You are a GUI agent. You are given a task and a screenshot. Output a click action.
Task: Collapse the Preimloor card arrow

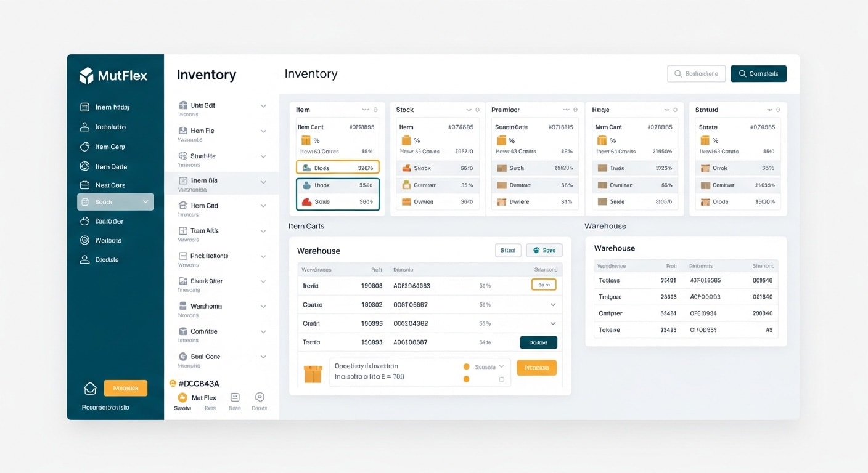click(565, 110)
